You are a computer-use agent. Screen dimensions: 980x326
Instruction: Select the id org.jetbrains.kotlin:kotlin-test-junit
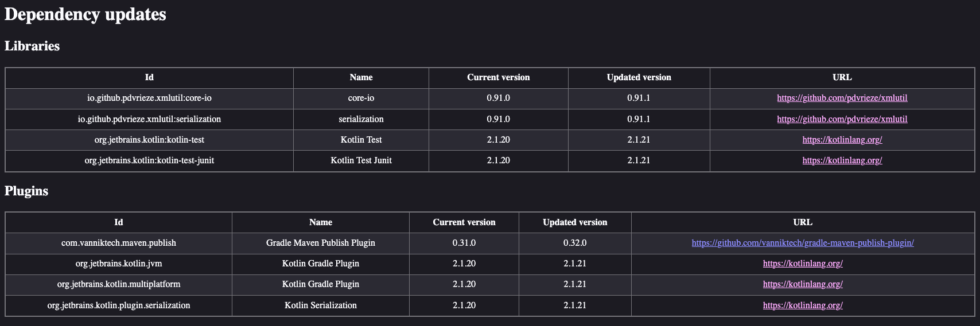click(x=149, y=160)
